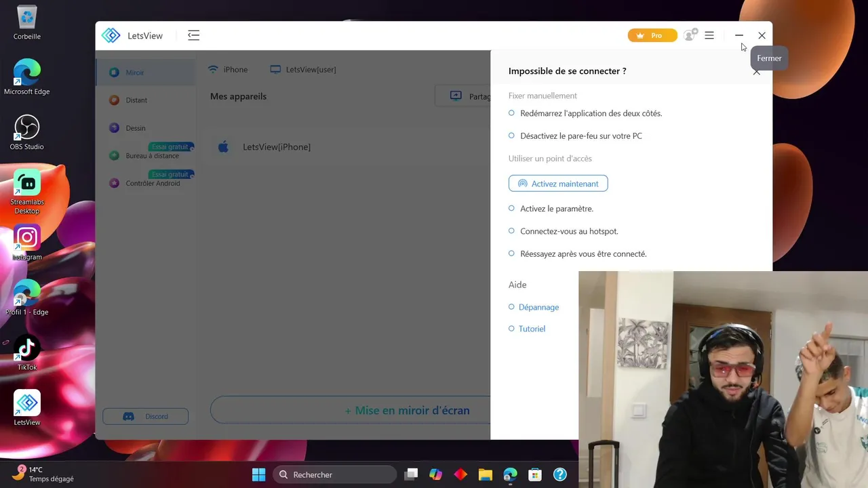This screenshot has width=868, height=488.
Task: Click 'Redémarrez l'application des deux côtés' text
Action: (x=591, y=113)
